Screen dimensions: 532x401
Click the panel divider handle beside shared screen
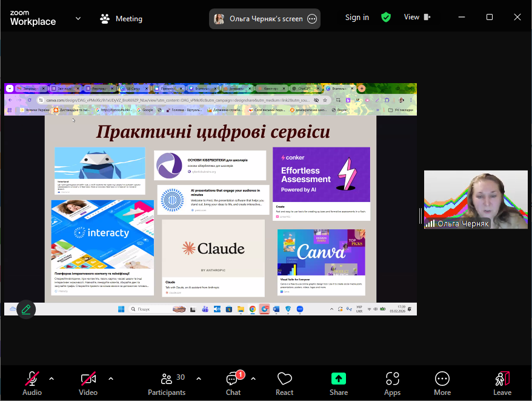(x=420, y=215)
